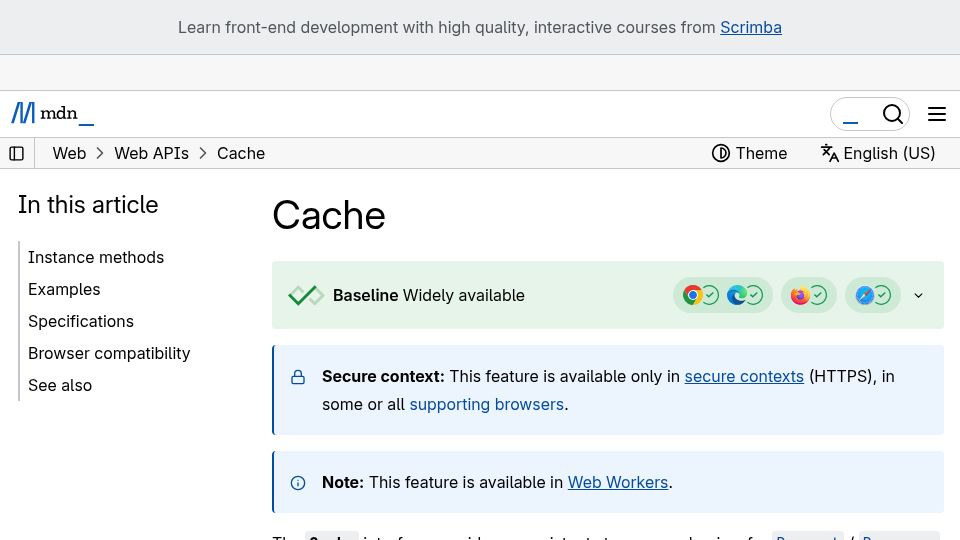
Task: Click the 'Baseline Widely available' text
Action: [x=429, y=295]
